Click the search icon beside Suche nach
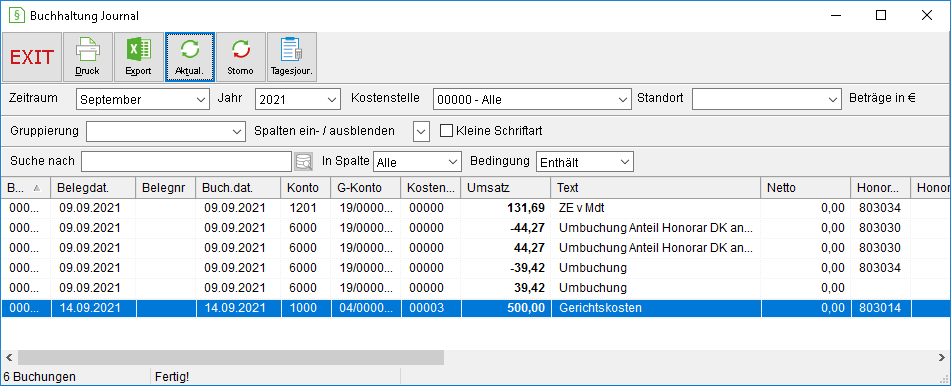Viewport: 952px width, 387px height. 303,162
